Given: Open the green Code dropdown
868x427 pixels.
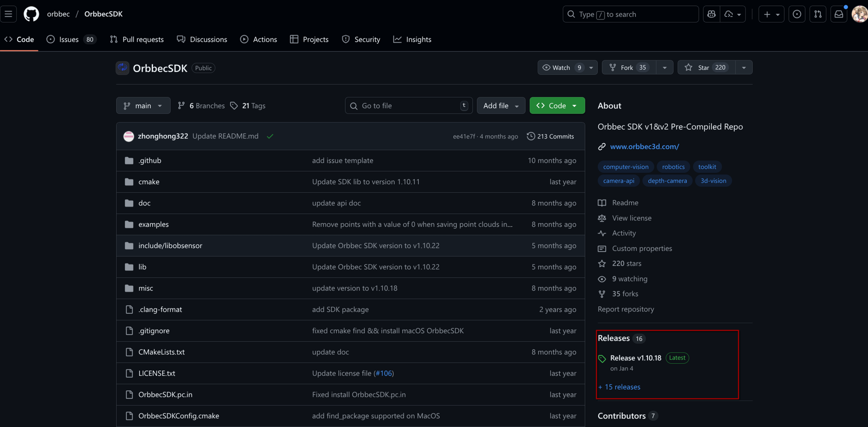Looking at the screenshot, I should tap(557, 105).
